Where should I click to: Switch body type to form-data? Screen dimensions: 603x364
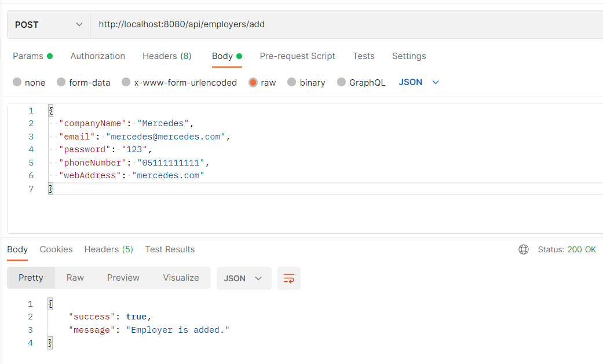[83, 82]
